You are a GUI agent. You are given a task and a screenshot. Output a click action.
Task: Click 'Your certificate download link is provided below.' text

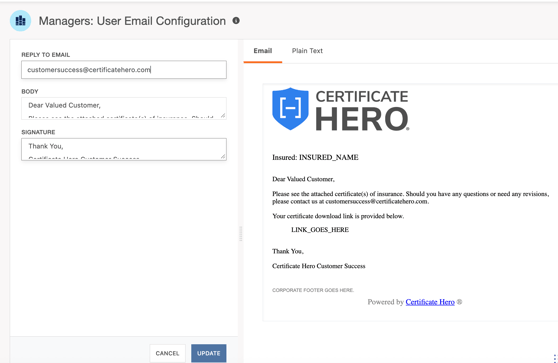pyautogui.click(x=338, y=216)
